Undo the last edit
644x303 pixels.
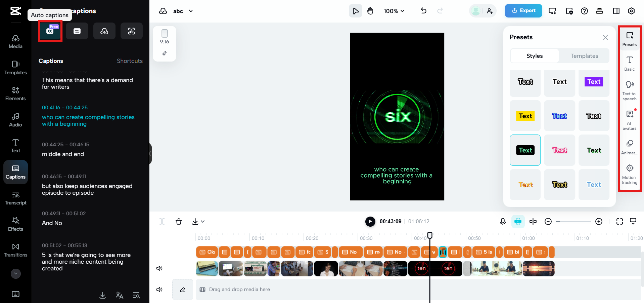424,11
